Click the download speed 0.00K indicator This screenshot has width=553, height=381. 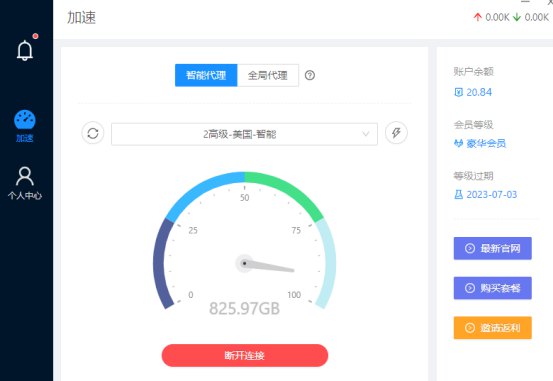pyautogui.click(x=531, y=17)
